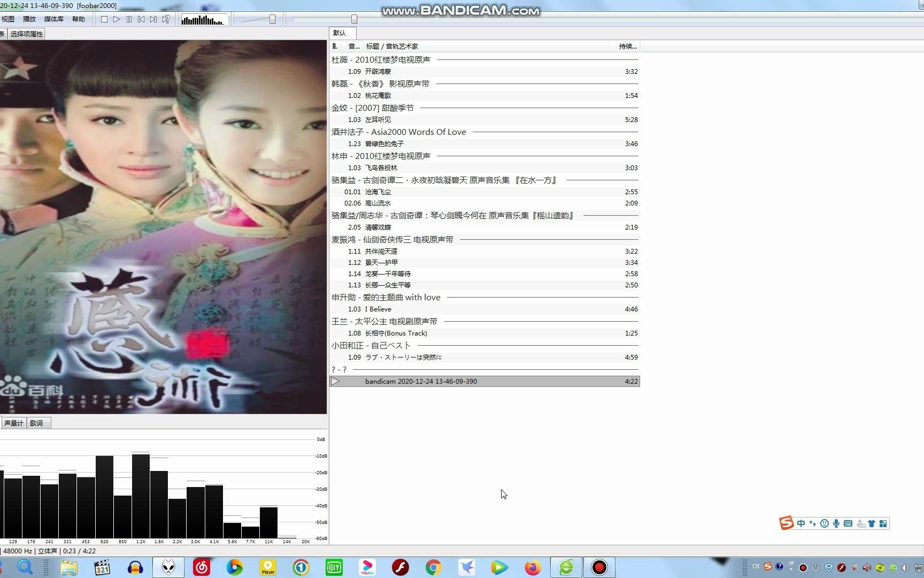Select the track 长相守(Bonus Track)
The width and height of the screenshot is (924, 578).
click(x=484, y=333)
